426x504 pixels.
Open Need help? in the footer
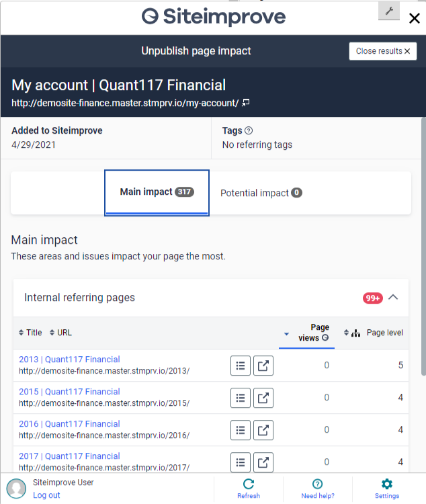(318, 489)
